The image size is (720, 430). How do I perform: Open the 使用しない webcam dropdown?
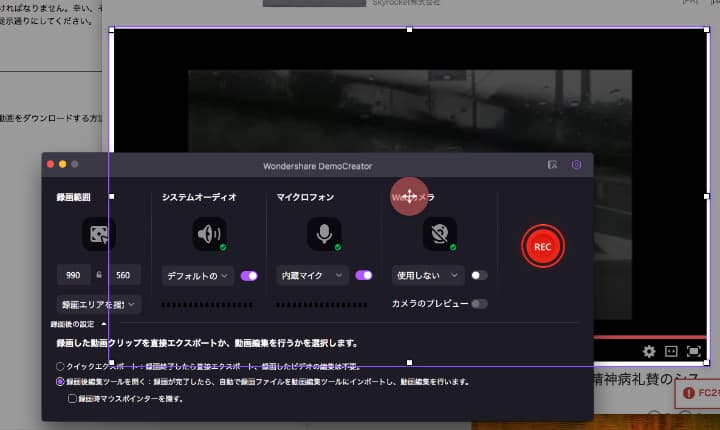pyautogui.click(x=428, y=275)
